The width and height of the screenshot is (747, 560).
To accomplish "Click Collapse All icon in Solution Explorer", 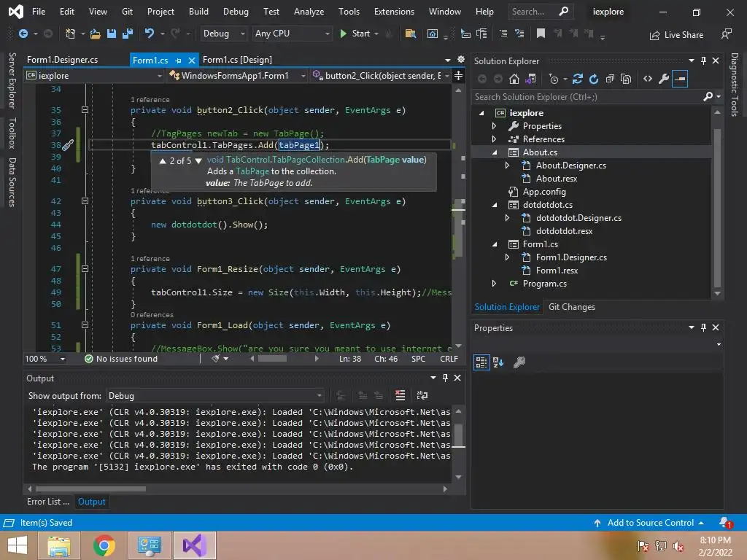I will [610, 79].
